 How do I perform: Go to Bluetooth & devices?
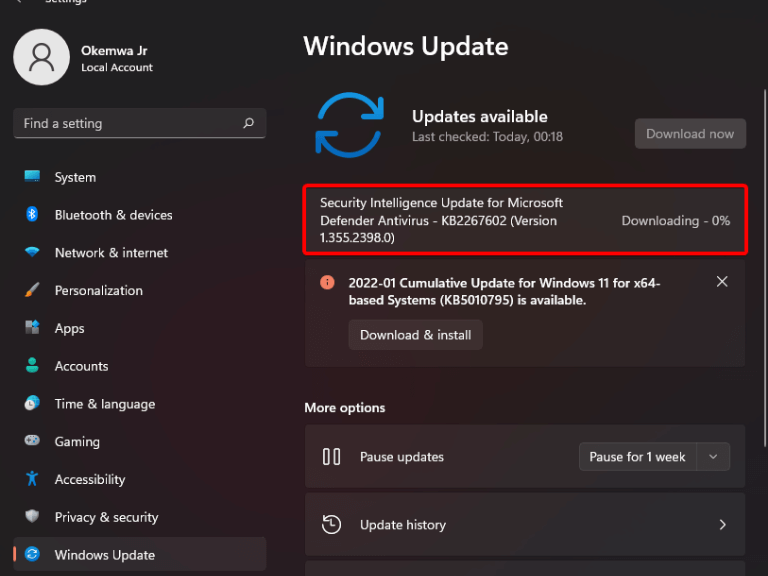[x=140, y=215]
